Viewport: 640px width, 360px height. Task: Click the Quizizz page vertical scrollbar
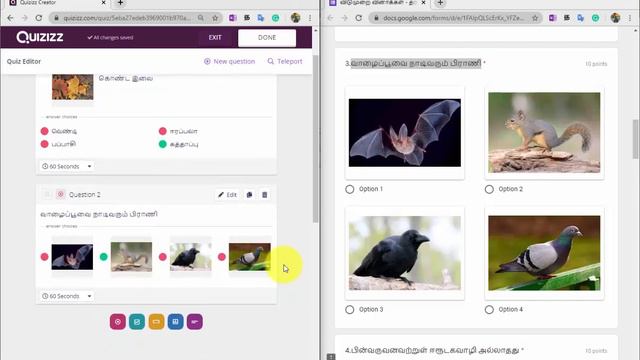tap(315, 139)
